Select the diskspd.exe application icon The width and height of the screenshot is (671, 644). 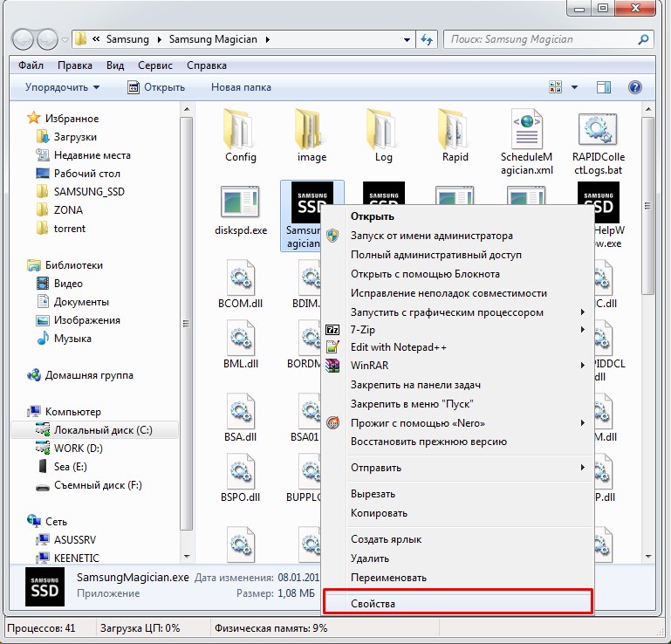(x=240, y=201)
